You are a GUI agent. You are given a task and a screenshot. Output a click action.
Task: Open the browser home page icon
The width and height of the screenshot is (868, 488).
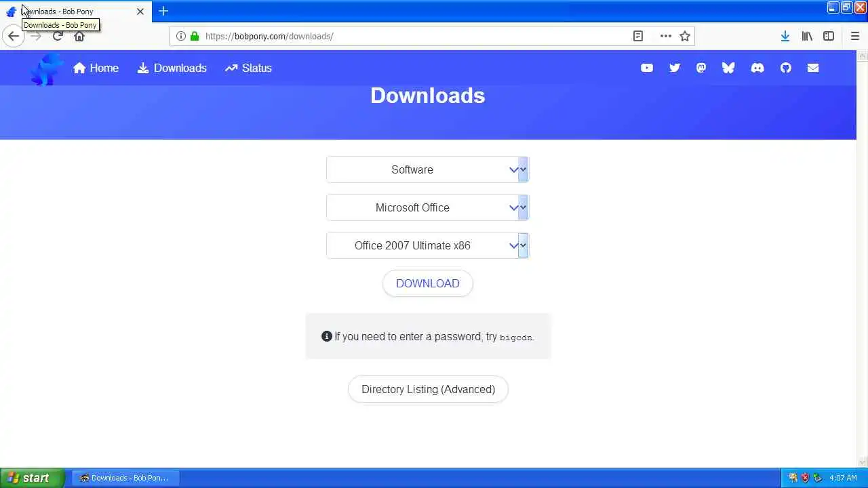tap(79, 36)
